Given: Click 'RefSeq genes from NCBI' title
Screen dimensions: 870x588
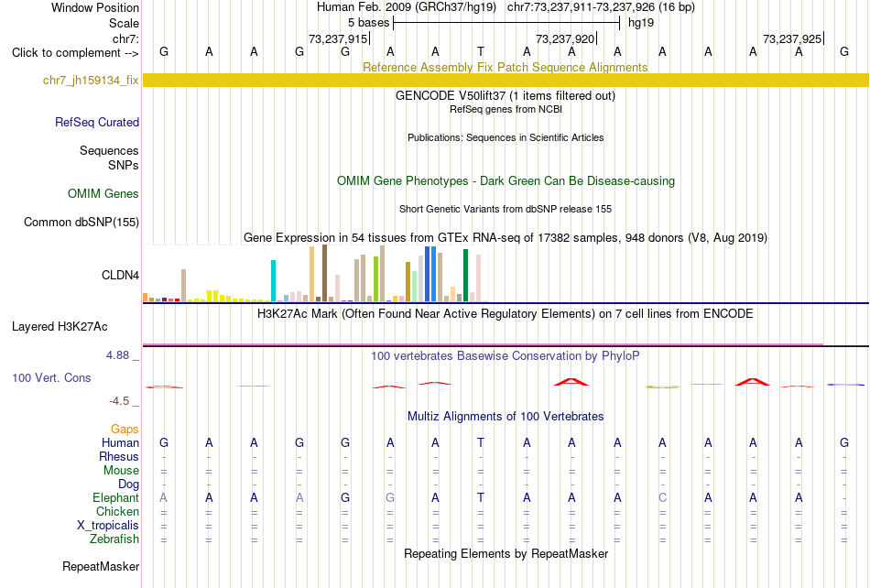Looking at the screenshot, I should pyautogui.click(x=506, y=109).
